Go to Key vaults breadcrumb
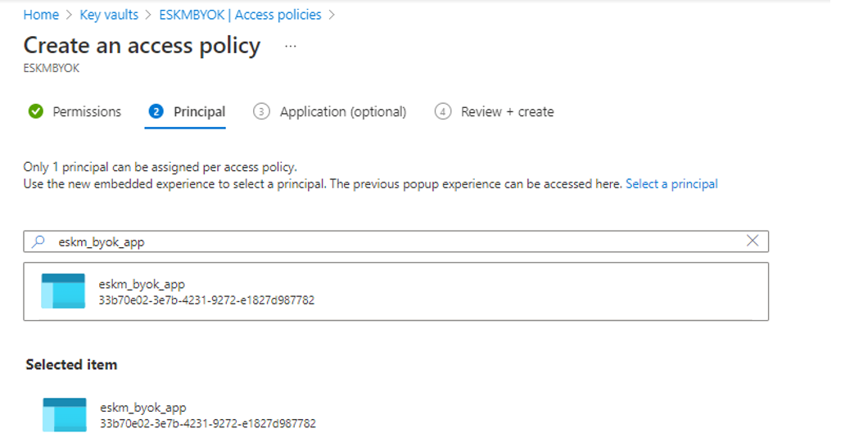The width and height of the screenshot is (868, 442). [109, 15]
